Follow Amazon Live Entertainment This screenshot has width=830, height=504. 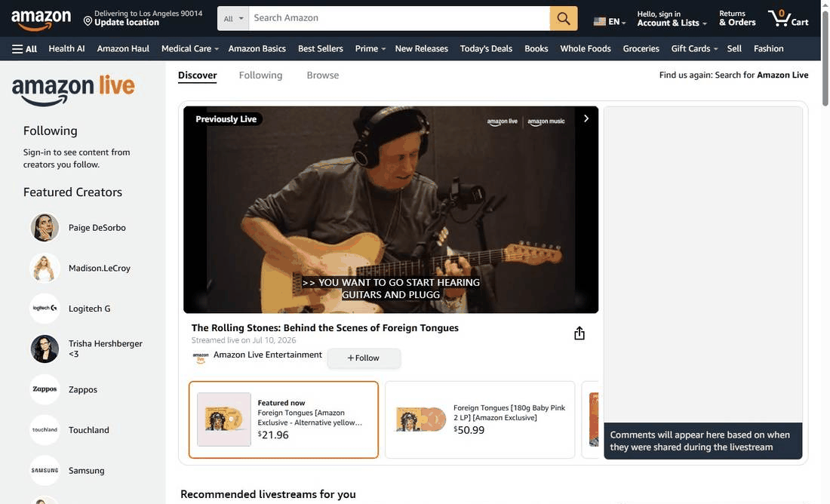tap(364, 358)
